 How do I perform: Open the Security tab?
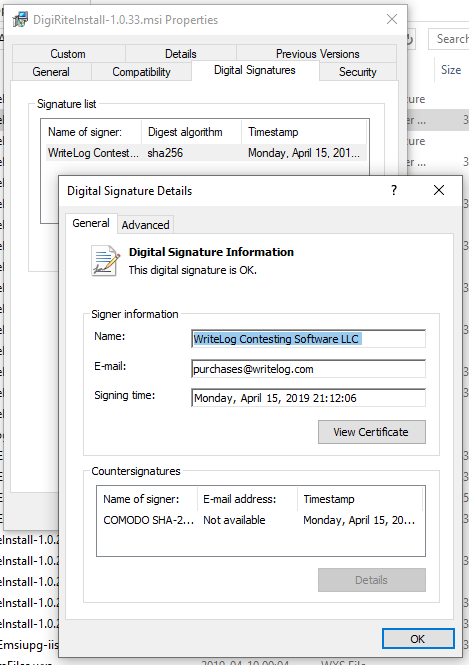[x=357, y=72]
